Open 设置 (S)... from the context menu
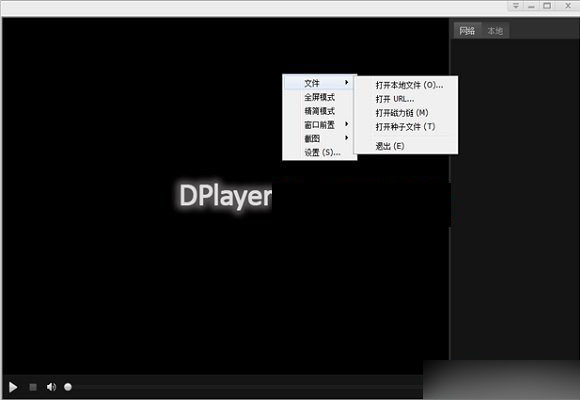This screenshot has height=400, width=580. tap(320, 152)
